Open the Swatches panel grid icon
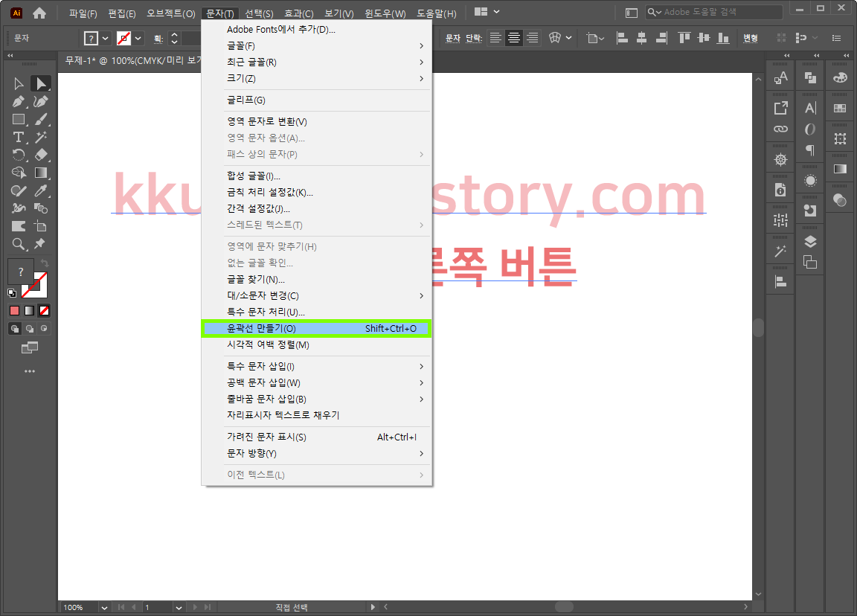The width and height of the screenshot is (857, 616). point(840,108)
